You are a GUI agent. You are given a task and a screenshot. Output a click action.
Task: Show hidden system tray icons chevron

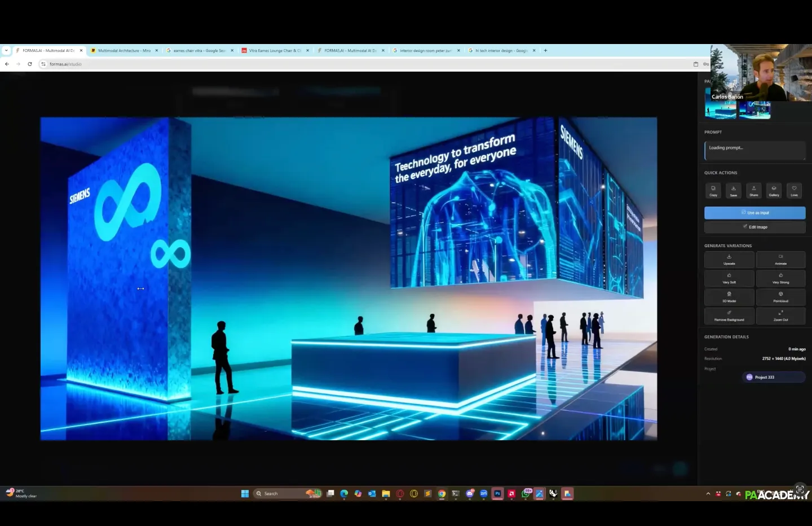coord(708,494)
